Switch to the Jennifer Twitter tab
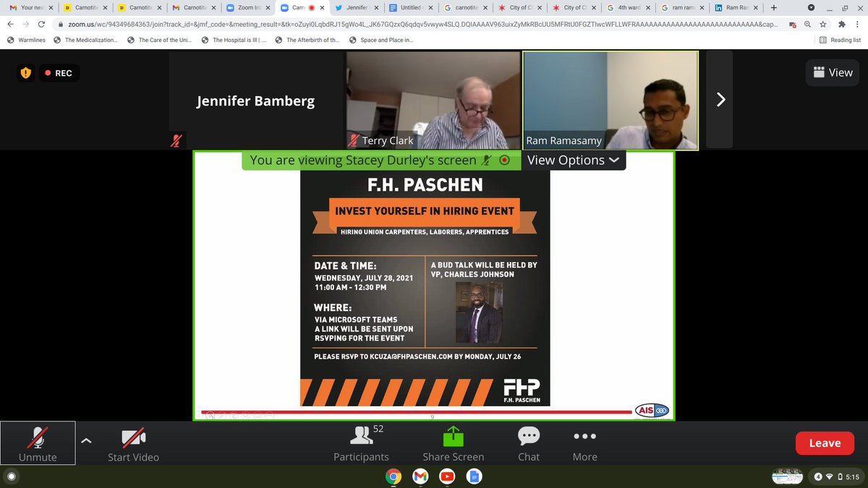The height and width of the screenshot is (488, 868). pyautogui.click(x=357, y=8)
